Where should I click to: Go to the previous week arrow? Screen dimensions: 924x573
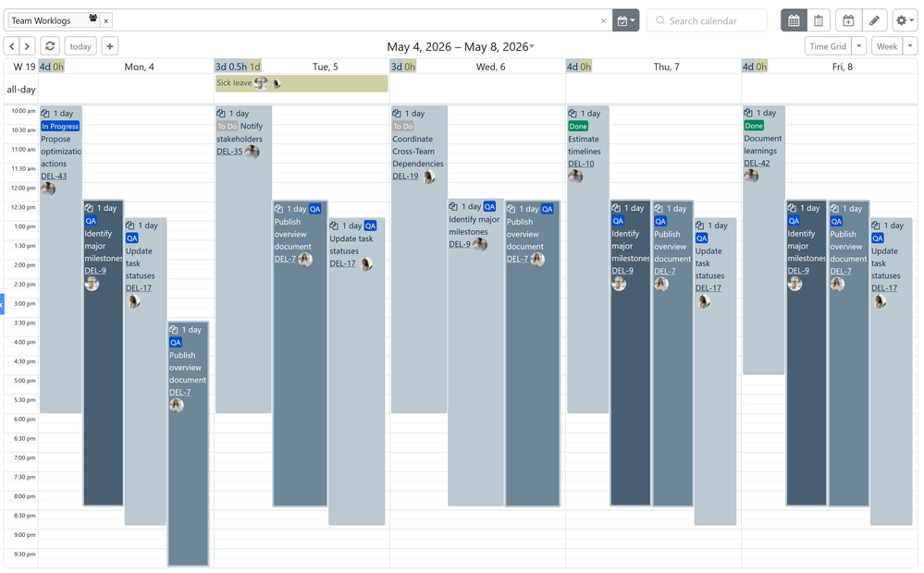(12, 46)
